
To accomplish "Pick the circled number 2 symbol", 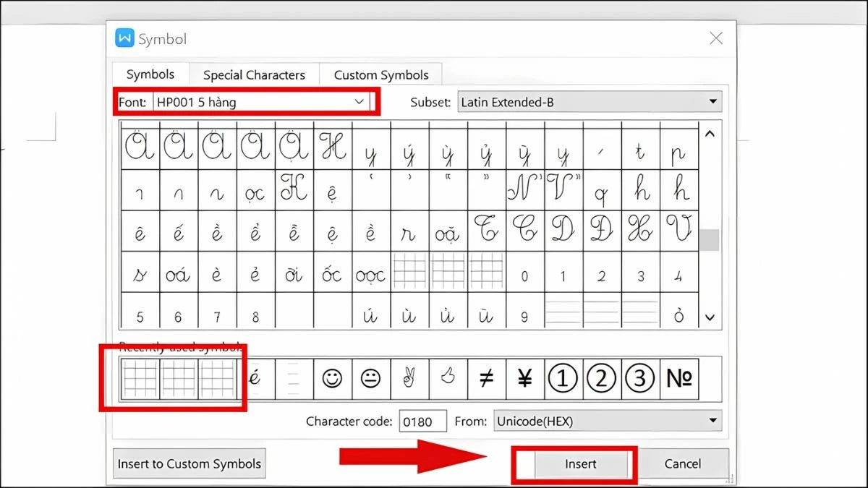I will click(602, 378).
